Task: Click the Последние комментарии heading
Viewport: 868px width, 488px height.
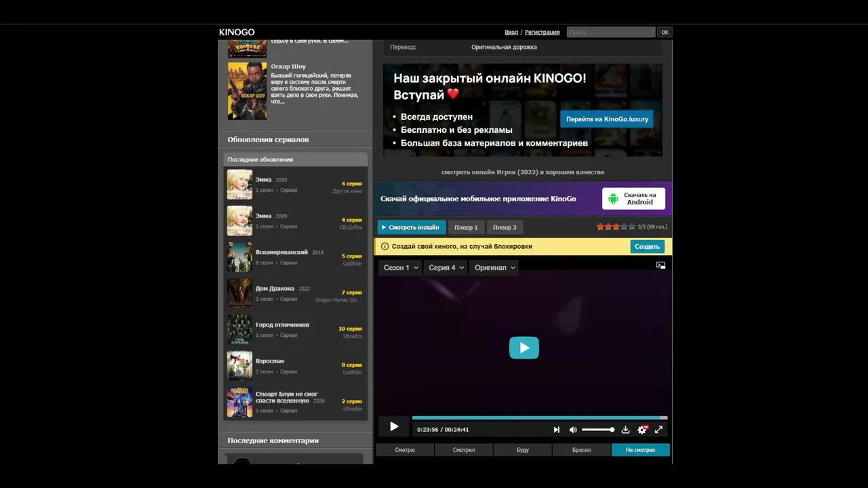Action: tap(273, 441)
